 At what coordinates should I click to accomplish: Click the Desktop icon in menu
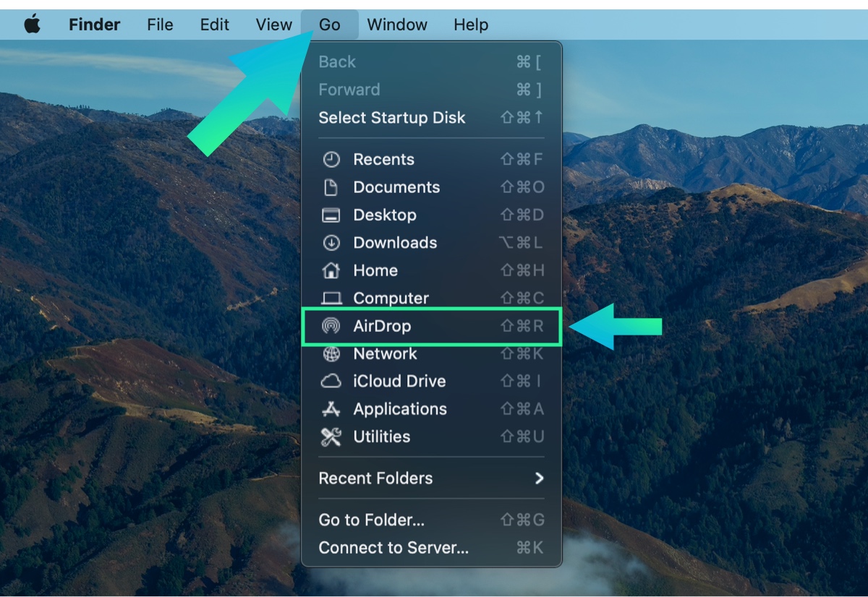tap(331, 215)
